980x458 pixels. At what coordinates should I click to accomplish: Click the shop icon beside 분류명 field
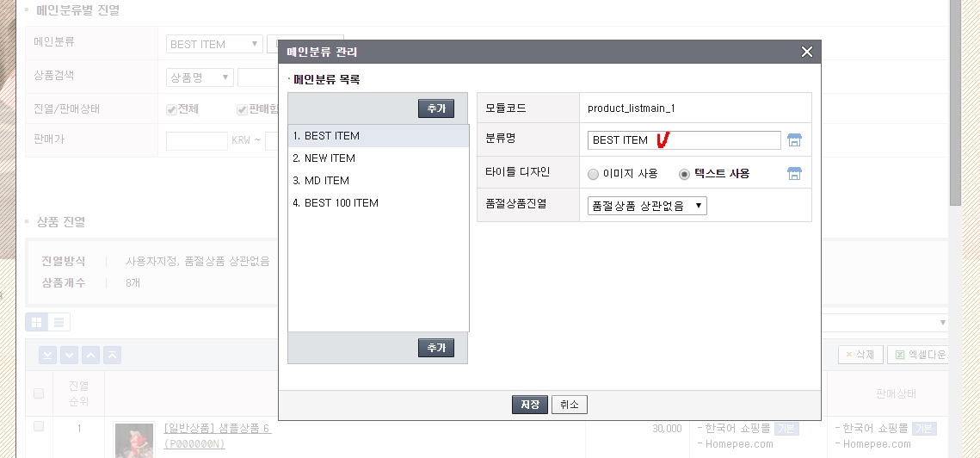794,140
